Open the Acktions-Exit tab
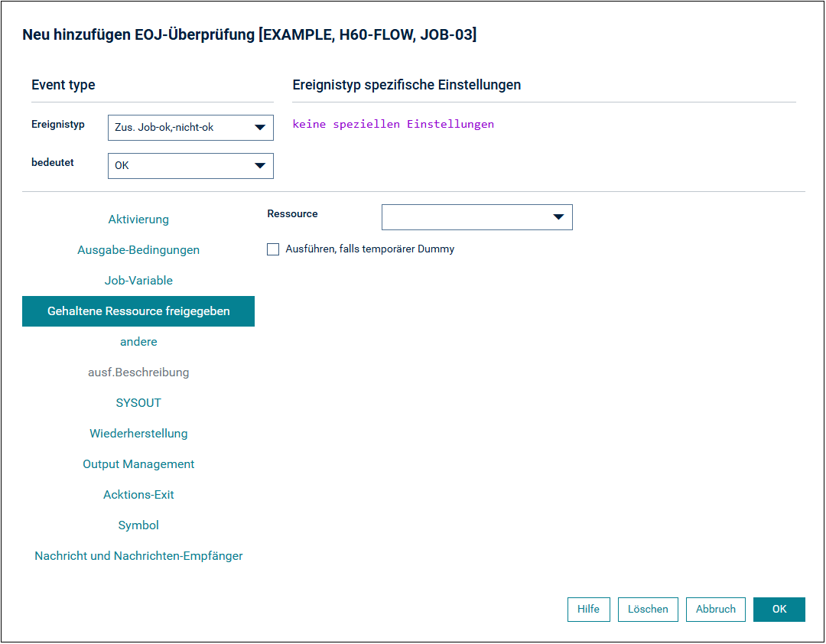This screenshot has height=644, width=826. click(x=138, y=494)
